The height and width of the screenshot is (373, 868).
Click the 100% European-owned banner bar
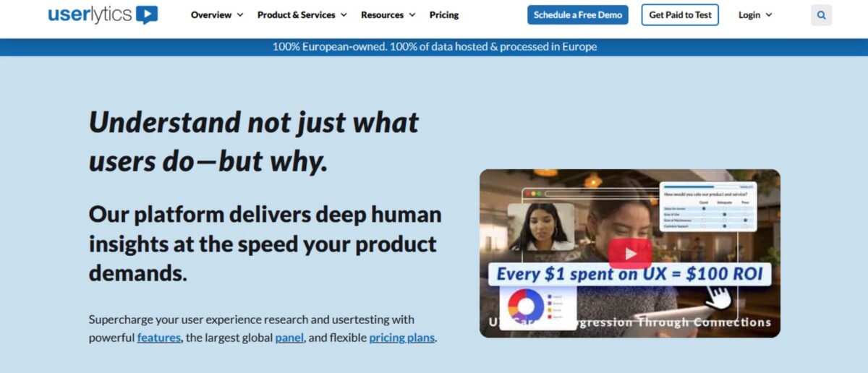coord(434,47)
